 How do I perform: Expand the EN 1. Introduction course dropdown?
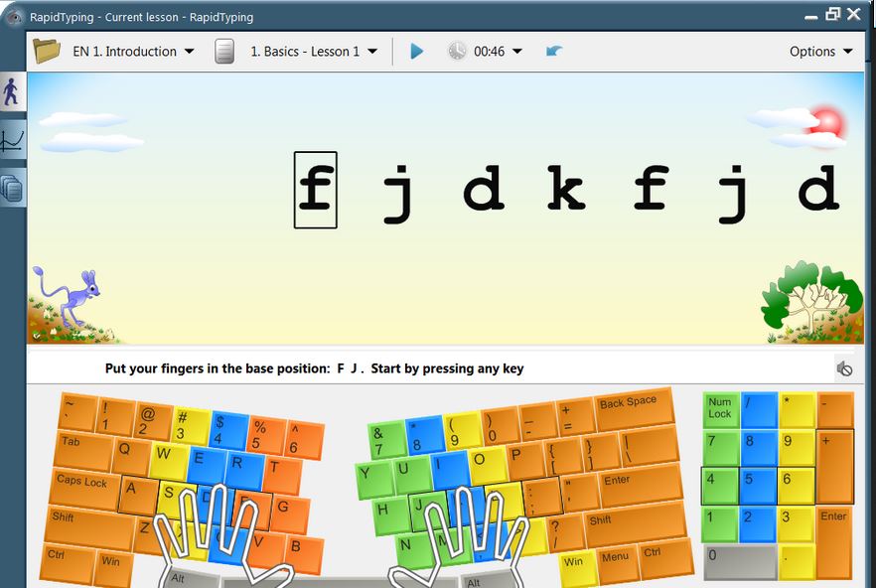click(x=133, y=52)
